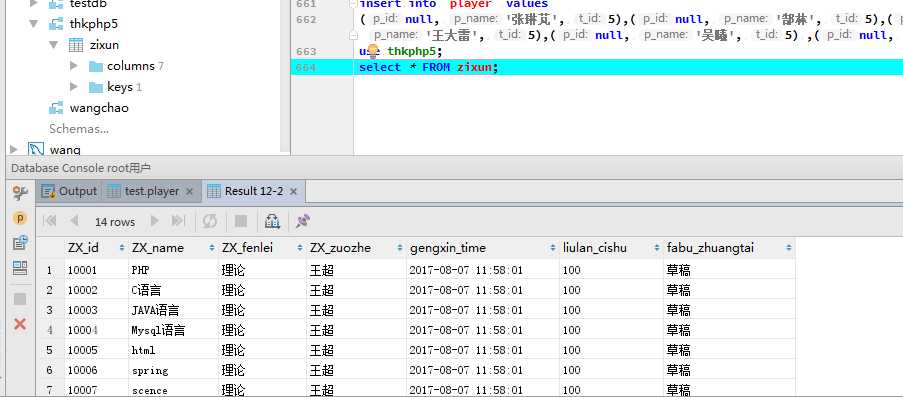Pin the result tab
This screenshot has height=397, width=903.
(303, 221)
